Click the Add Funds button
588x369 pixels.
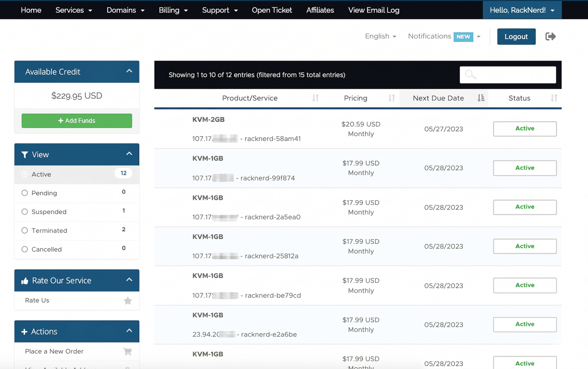pyautogui.click(x=77, y=121)
